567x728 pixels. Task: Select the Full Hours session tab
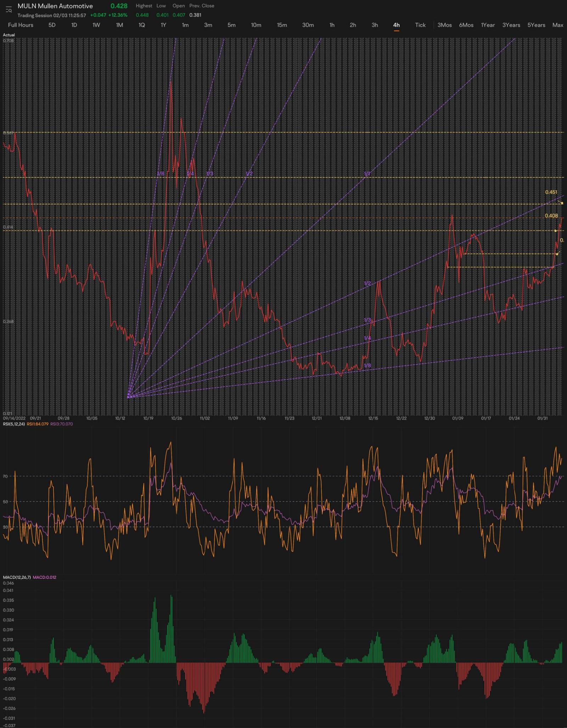click(x=21, y=25)
